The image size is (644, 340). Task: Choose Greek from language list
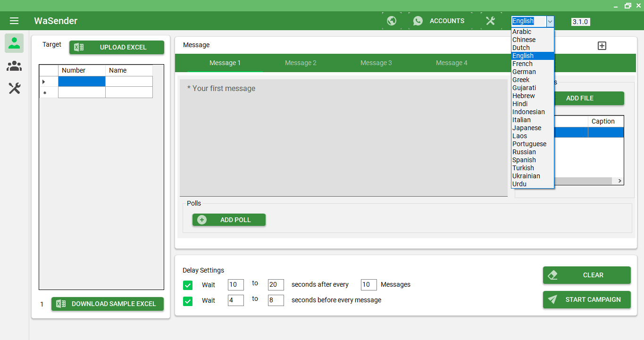pos(533,80)
